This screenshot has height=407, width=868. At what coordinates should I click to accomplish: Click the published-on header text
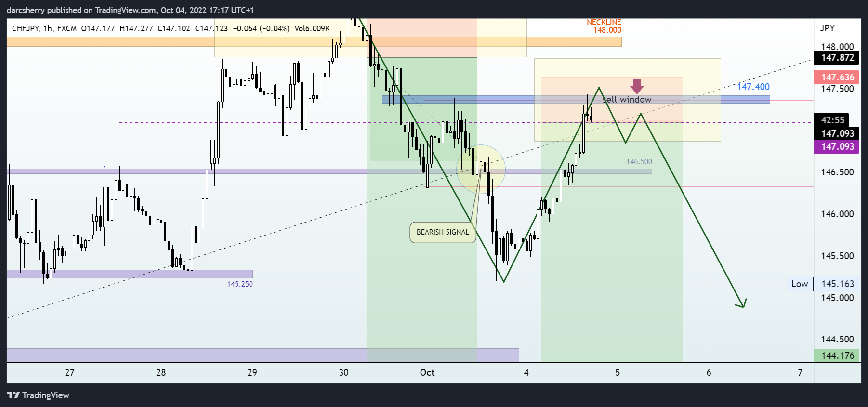coord(130,10)
